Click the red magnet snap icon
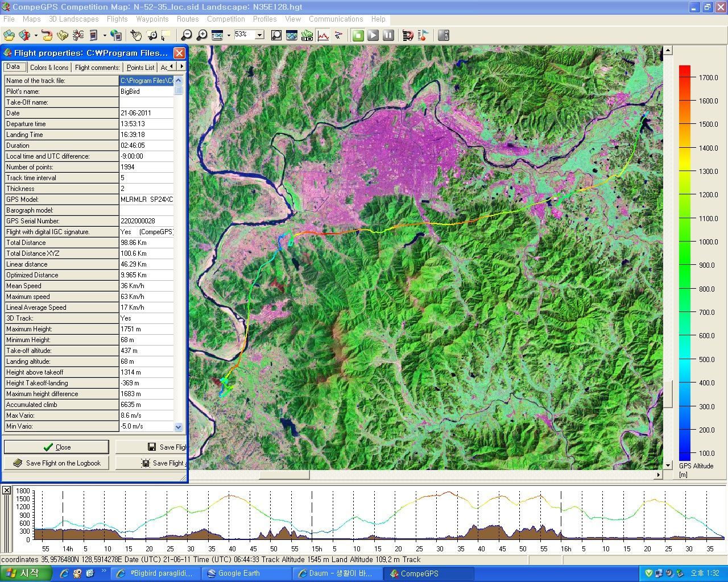 [408, 35]
